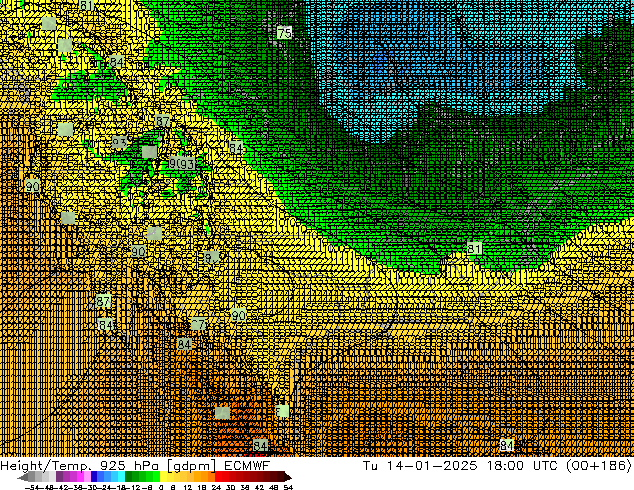Click the 84 label at the bottom over the red area
This screenshot has height=490, width=634.
click(x=260, y=446)
